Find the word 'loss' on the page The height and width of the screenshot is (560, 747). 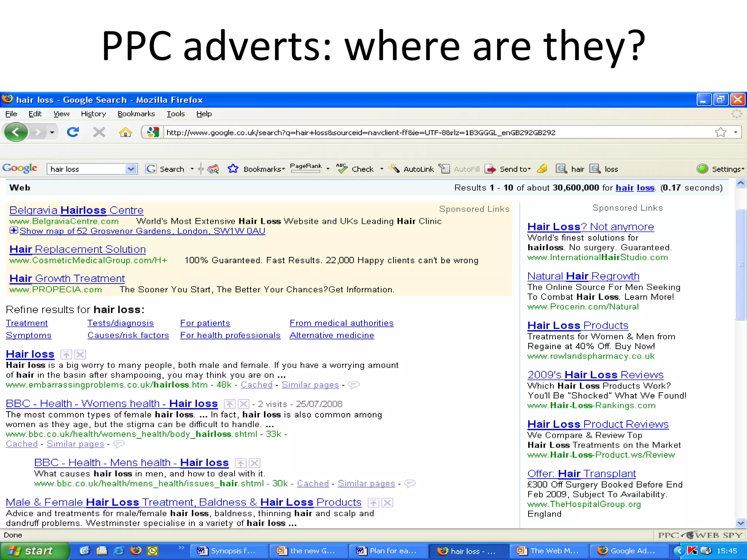(604, 169)
